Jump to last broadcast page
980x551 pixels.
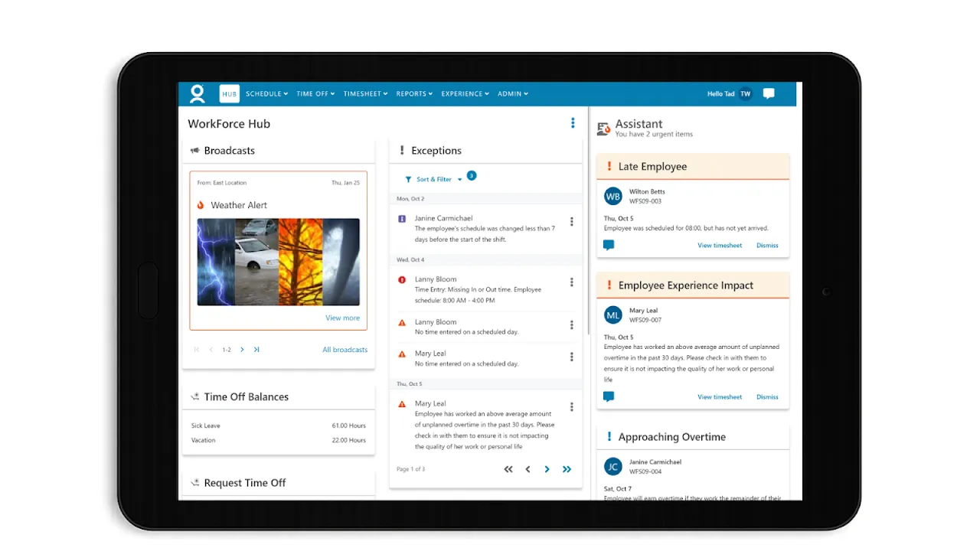tap(256, 350)
